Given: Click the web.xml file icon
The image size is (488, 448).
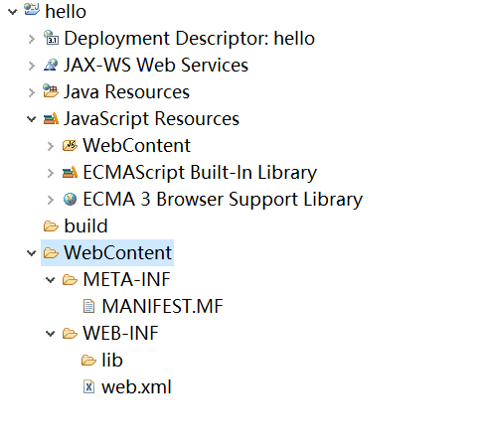Looking at the screenshot, I should (88, 386).
